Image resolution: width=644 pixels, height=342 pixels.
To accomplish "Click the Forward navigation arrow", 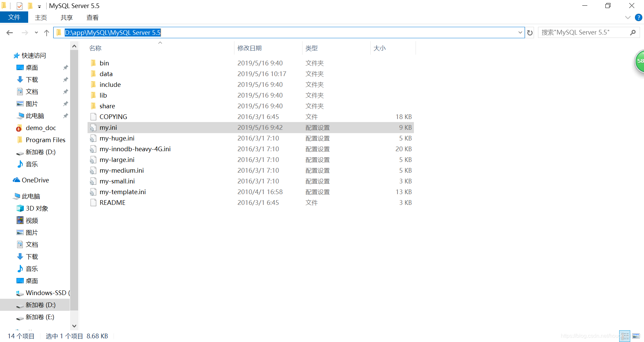I will pos(25,33).
